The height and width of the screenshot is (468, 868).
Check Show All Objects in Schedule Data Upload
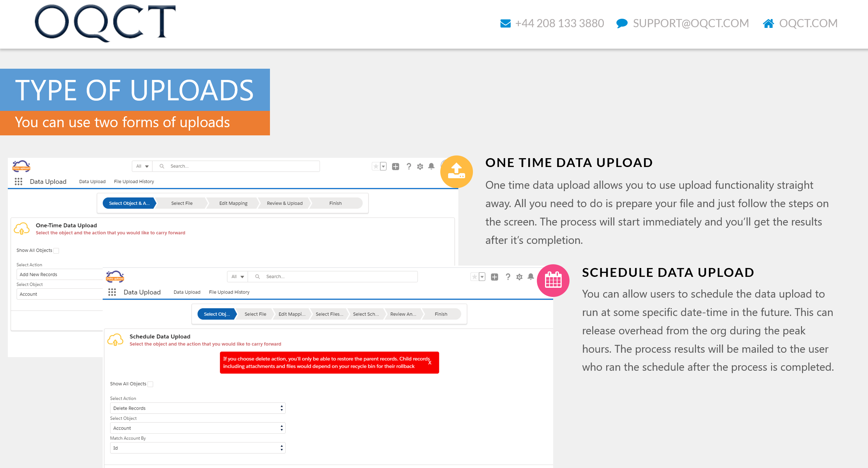(x=150, y=384)
